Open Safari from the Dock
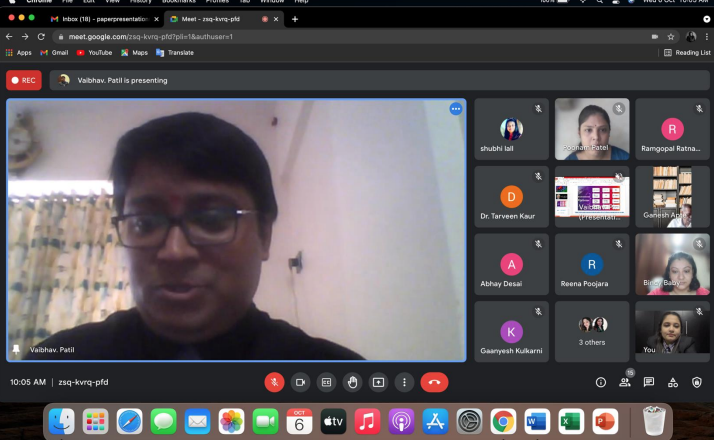Viewport: 714px width, 440px height. coord(129,421)
